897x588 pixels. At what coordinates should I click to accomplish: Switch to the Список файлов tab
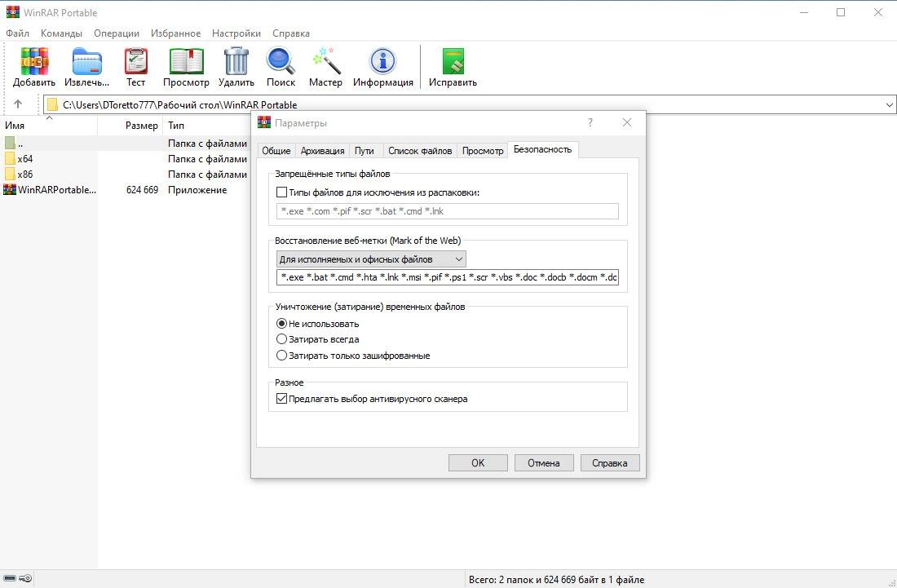420,150
